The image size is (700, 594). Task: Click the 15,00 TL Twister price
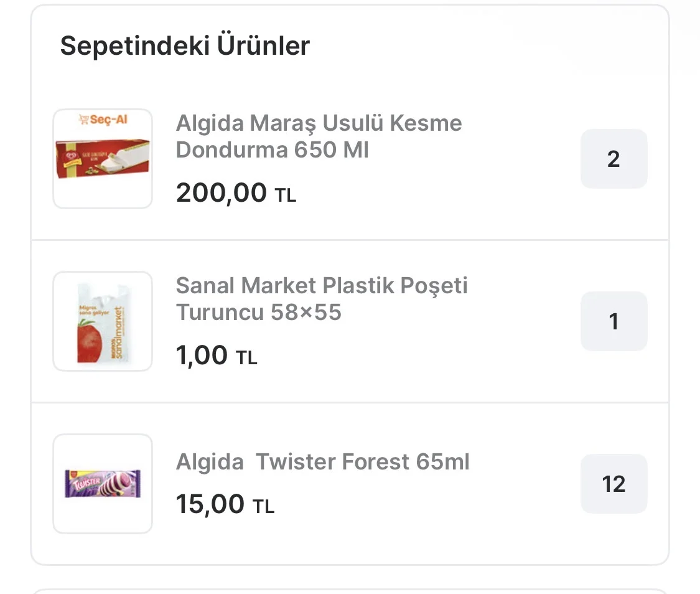tap(225, 505)
